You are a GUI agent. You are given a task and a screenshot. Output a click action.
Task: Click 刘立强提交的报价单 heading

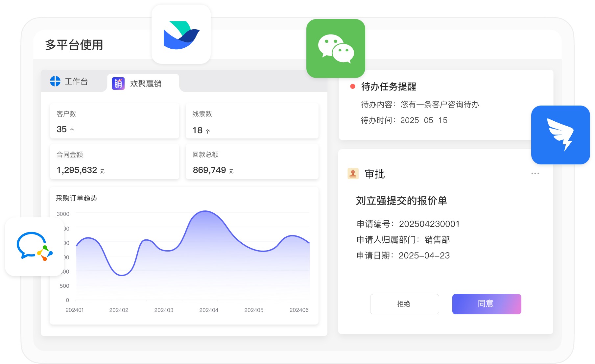(x=401, y=201)
